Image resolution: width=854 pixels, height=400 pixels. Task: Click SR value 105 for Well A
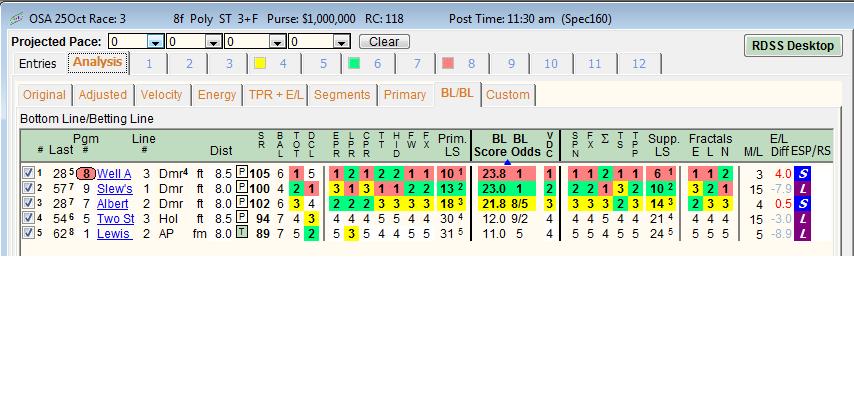click(x=260, y=174)
